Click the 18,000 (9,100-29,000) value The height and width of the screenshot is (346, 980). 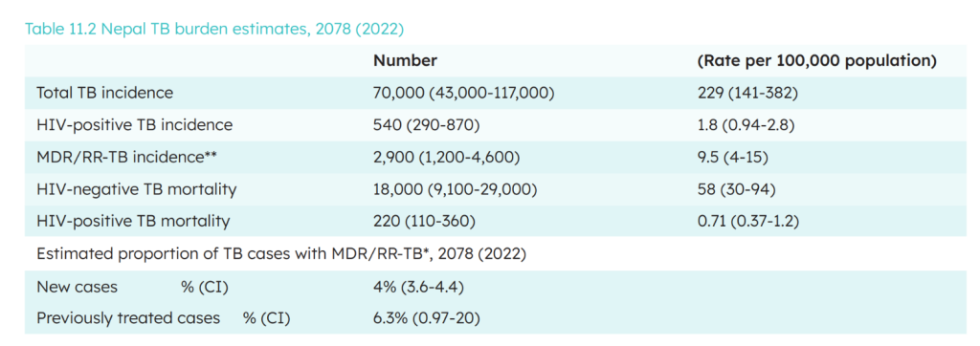(x=457, y=189)
